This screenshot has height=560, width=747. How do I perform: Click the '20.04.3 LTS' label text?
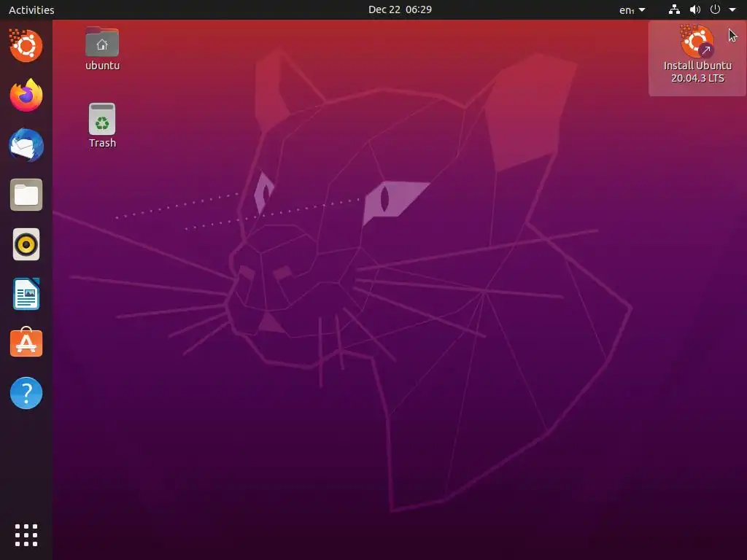(x=697, y=78)
